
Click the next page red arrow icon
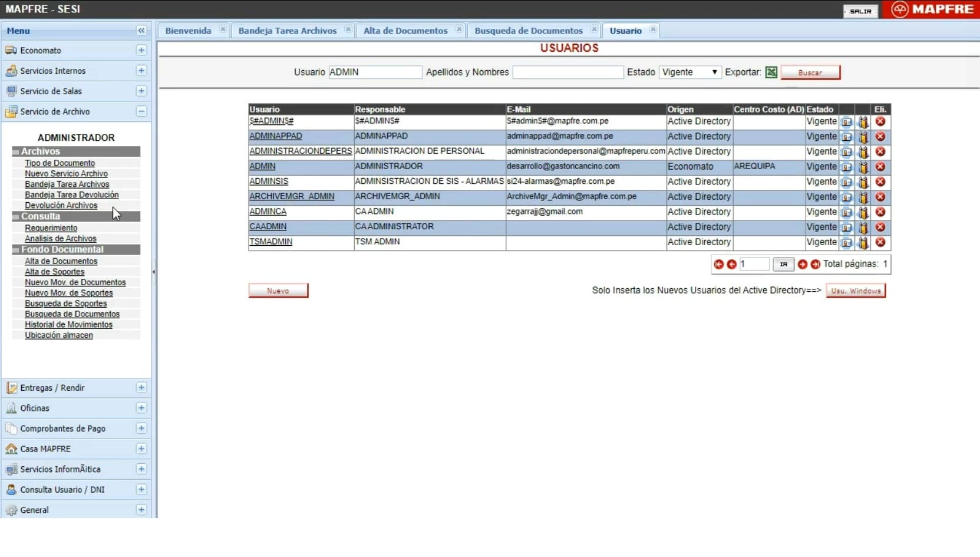[x=803, y=265]
